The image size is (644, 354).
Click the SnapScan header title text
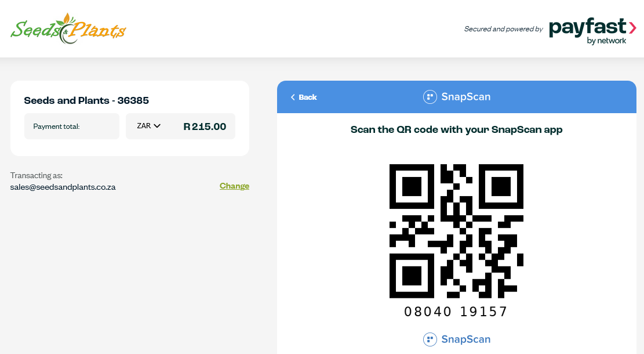tap(465, 96)
